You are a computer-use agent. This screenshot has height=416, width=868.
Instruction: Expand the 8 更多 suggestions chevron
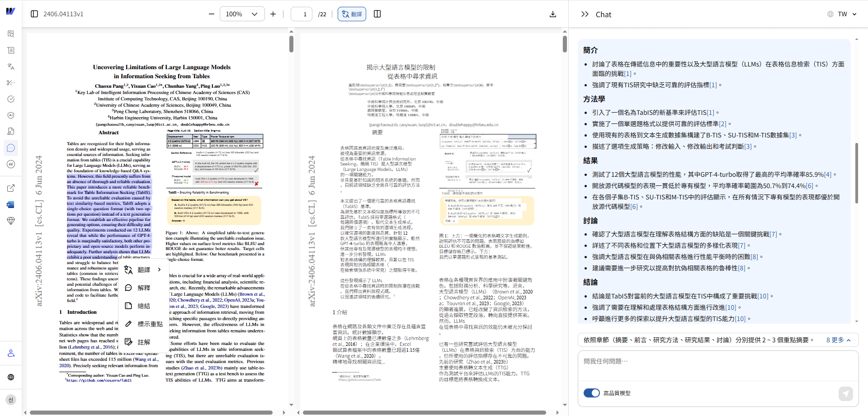837,340
